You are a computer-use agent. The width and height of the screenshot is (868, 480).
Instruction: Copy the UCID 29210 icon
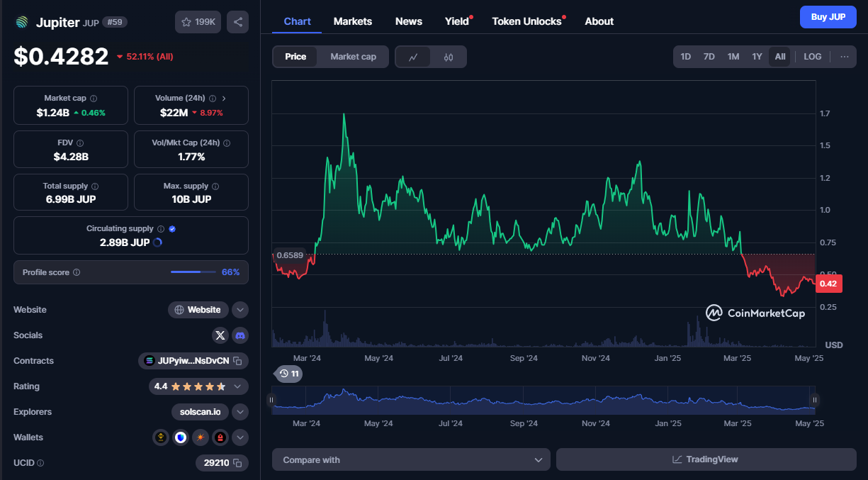[238, 463]
